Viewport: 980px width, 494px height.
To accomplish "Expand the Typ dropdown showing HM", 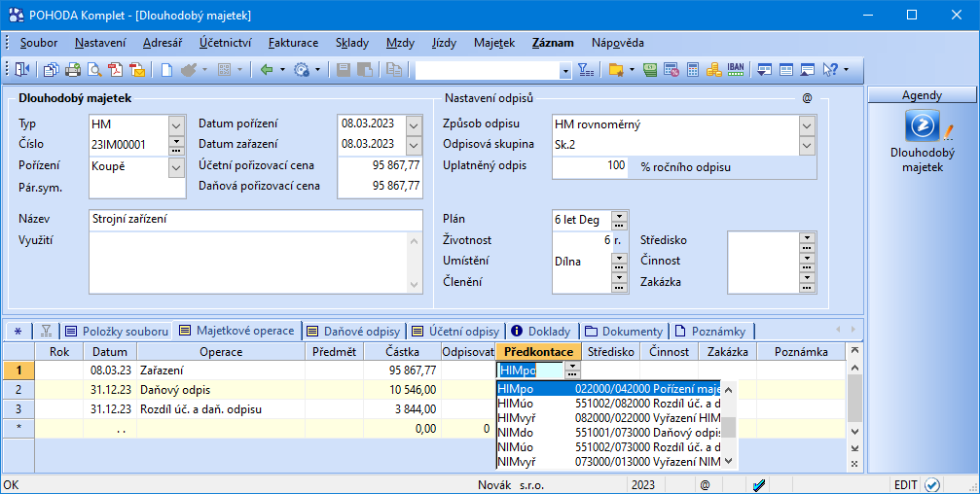I will point(176,124).
